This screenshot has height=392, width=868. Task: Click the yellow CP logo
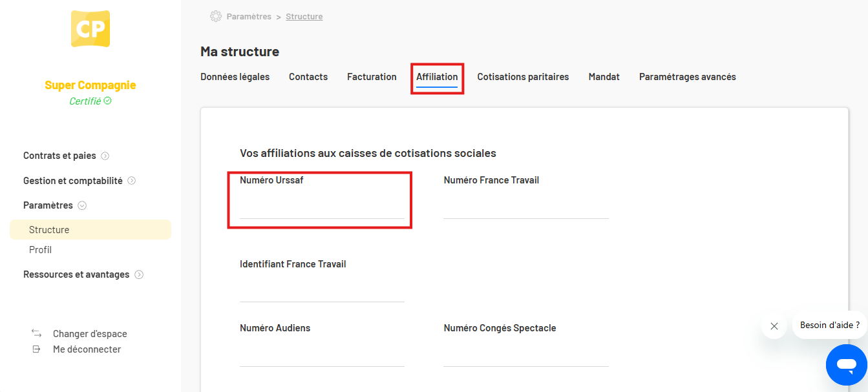click(x=90, y=28)
